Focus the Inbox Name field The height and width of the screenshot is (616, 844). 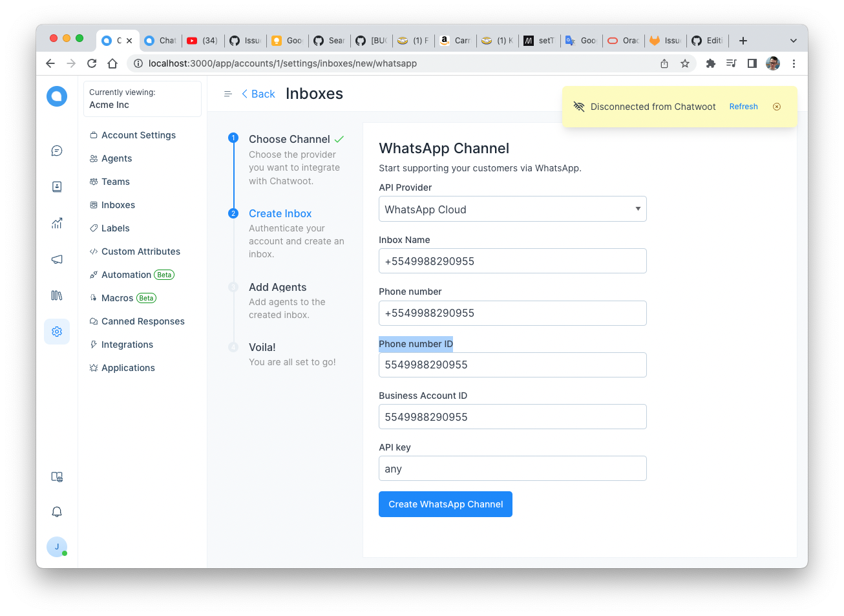512,261
